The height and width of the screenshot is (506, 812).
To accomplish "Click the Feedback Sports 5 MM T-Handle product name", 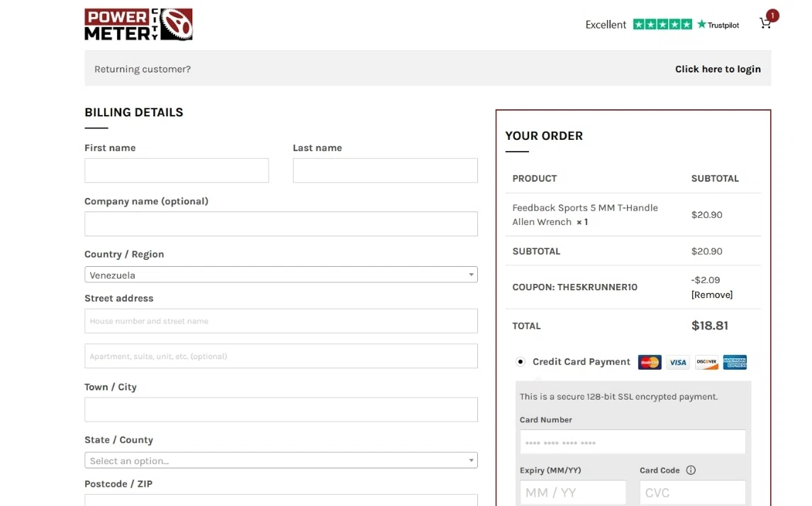I will click(585, 214).
